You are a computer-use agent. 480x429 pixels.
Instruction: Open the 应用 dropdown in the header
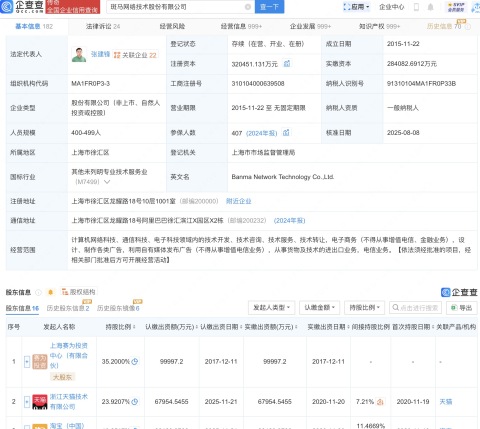(356, 7)
